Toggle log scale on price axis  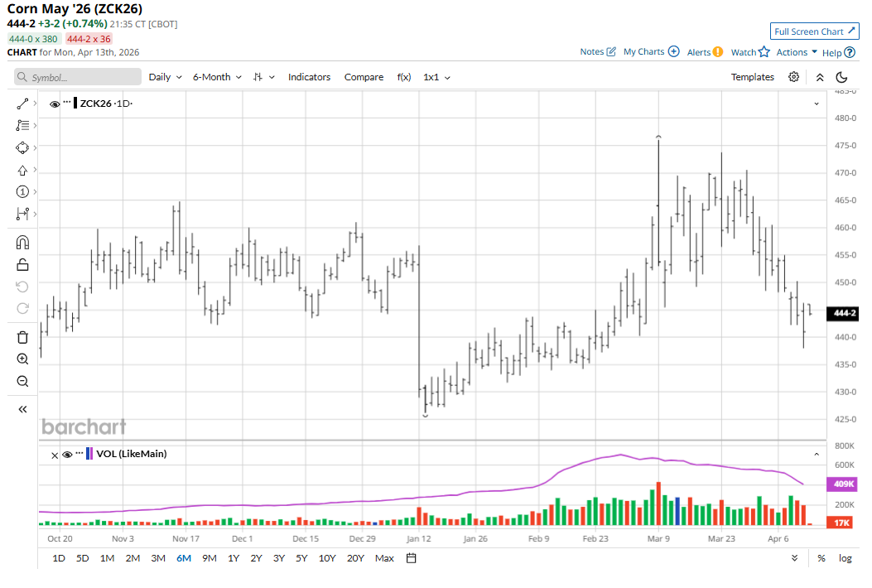click(x=845, y=558)
